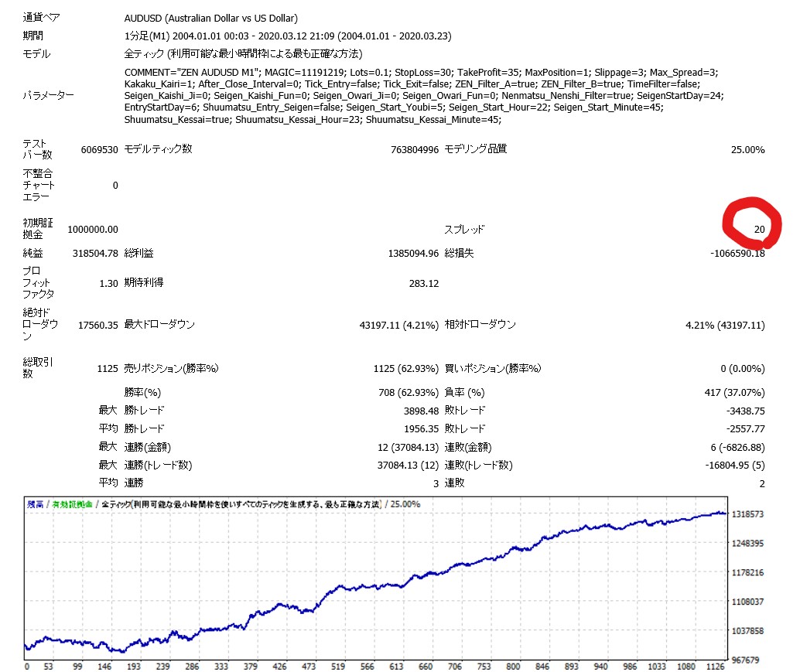The width and height of the screenshot is (800, 672).
Task: Click the loss rate 417 (37.07%) value
Action: pos(732,392)
